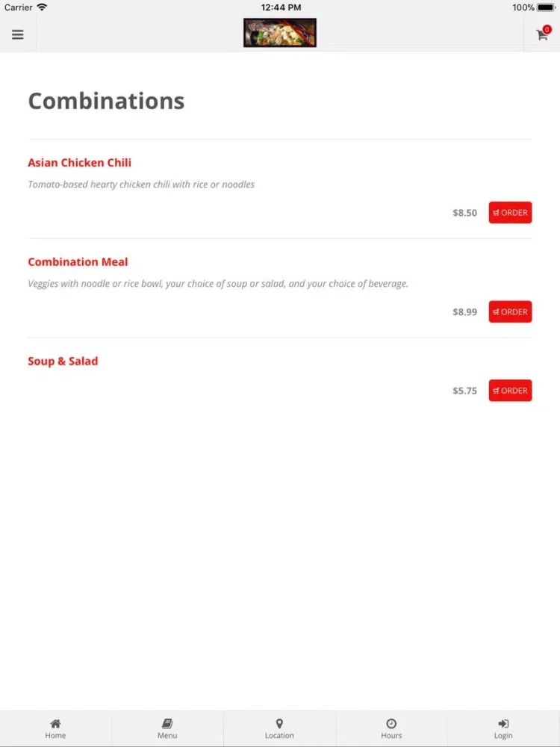Click the cart badge showing 0

547,30
